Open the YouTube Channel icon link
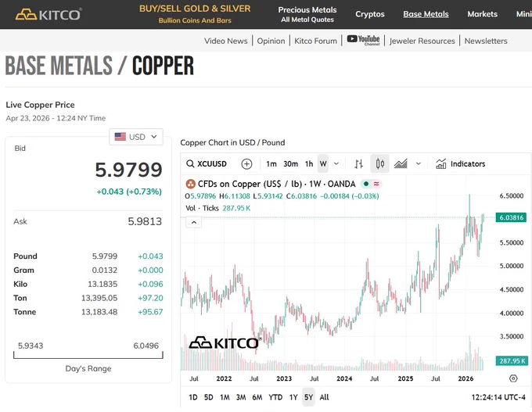This screenshot has width=532, height=412. click(363, 40)
